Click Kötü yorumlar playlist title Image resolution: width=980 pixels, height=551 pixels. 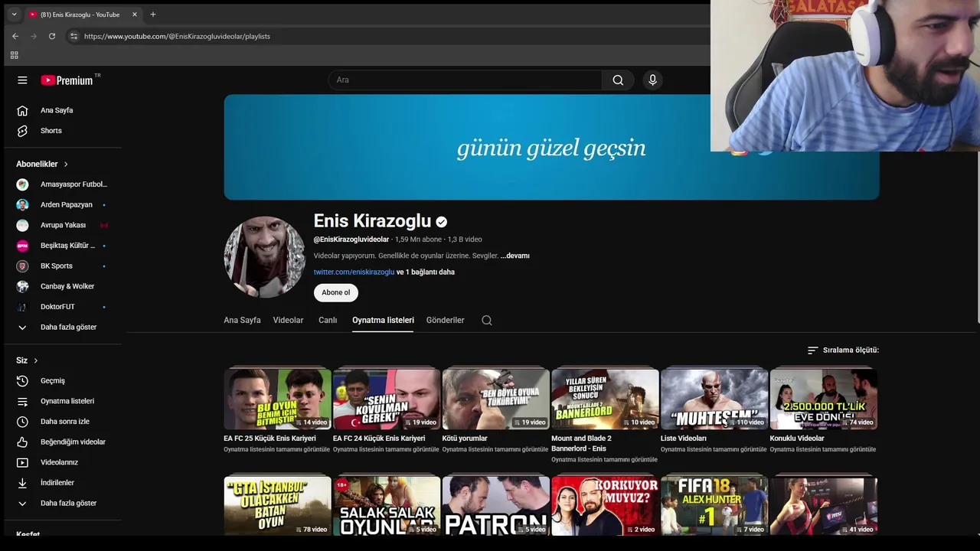coord(465,439)
